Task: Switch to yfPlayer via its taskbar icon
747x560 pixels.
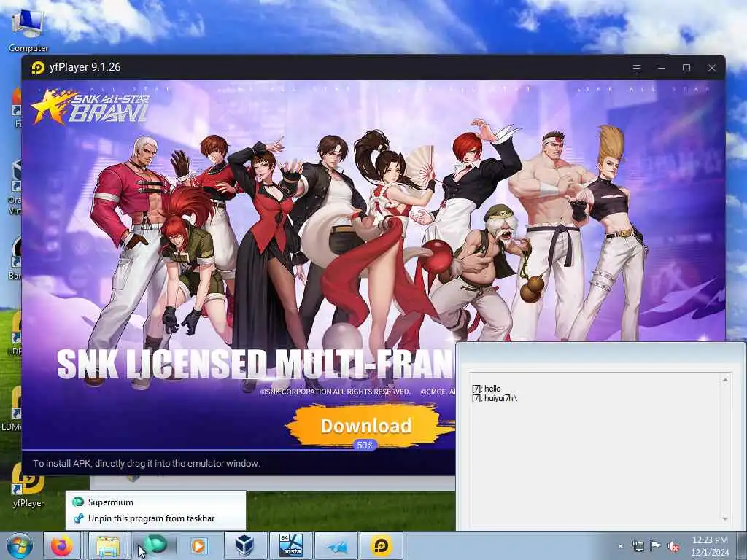Action: [x=381, y=545]
